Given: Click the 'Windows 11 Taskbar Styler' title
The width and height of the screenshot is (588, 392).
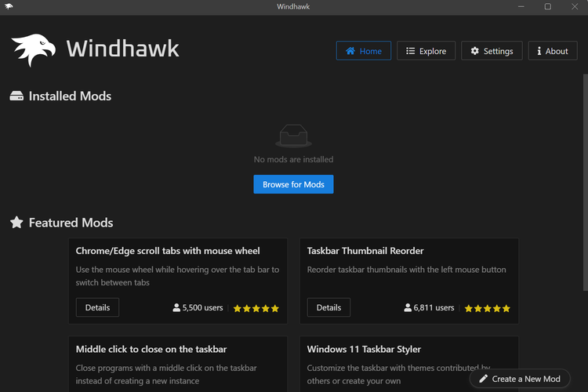Looking at the screenshot, I should click(x=364, y=349).
